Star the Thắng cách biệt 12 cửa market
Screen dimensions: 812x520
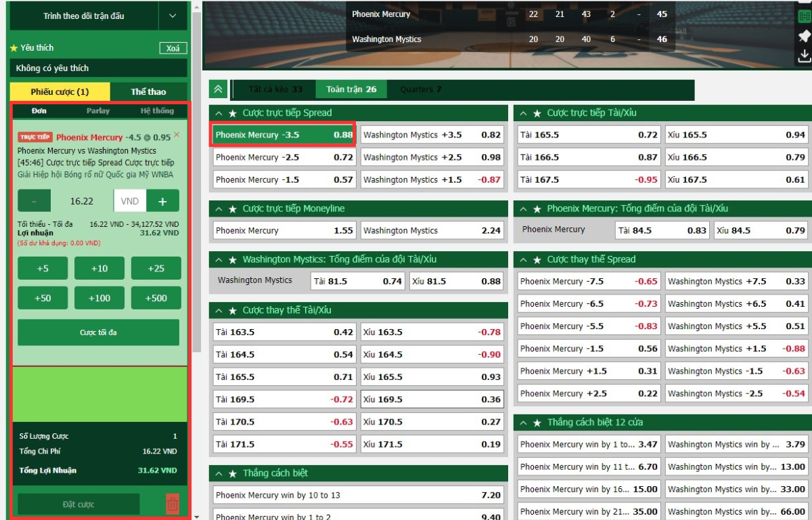click(537, 422)
